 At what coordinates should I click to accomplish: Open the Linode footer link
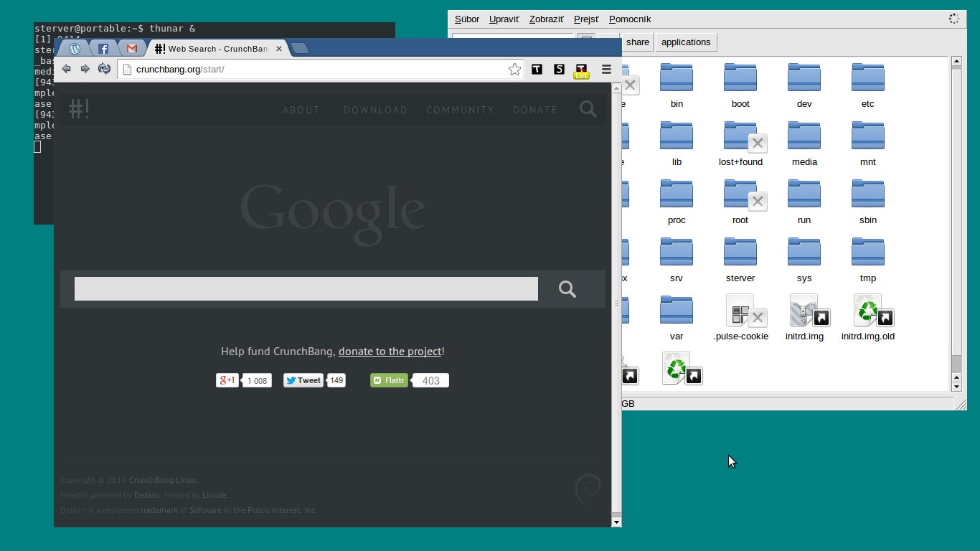coord(215,495)
